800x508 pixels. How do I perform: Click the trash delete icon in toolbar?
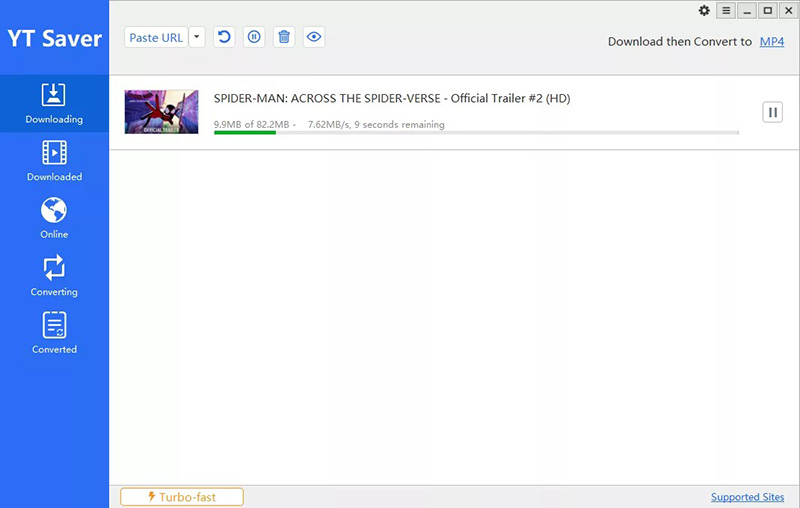pos(284,37)
